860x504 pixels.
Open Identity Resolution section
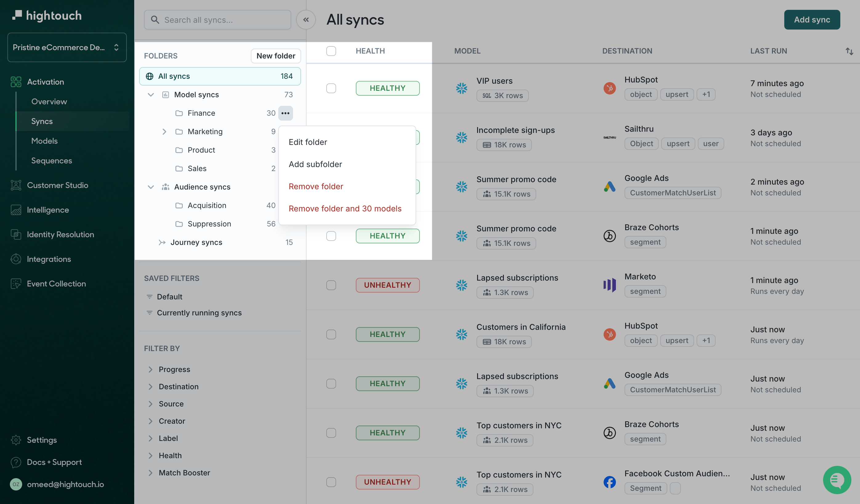[x=60, y=234]
